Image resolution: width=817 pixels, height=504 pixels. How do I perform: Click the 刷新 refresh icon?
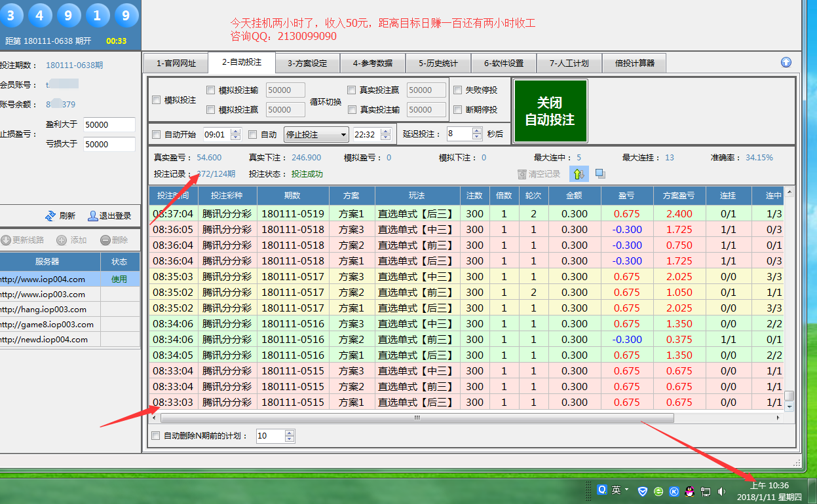point(50,216)
